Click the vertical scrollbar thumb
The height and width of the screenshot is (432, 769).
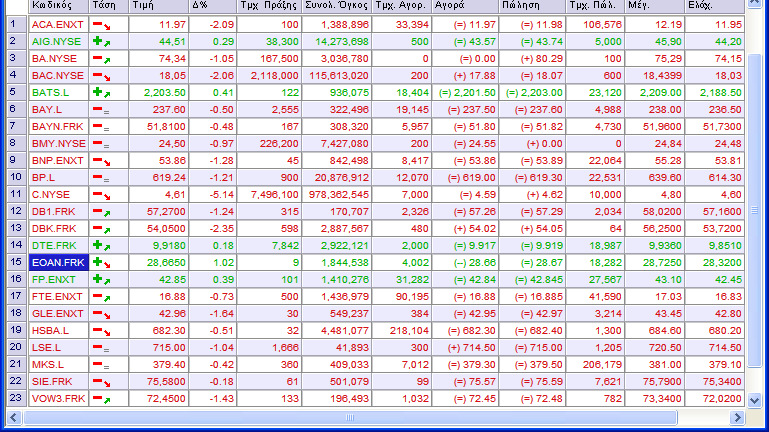tap(754, 211)
